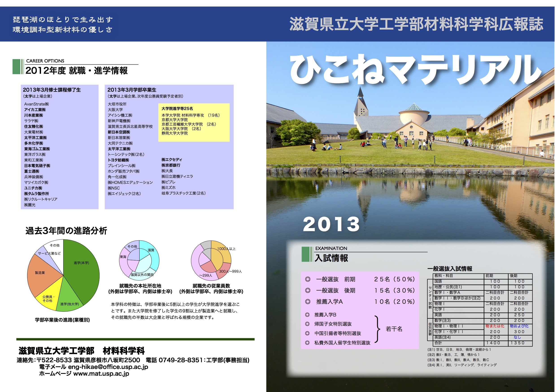Click the email eng-hikae@office.usp.ac.jp

tap(108, 367)
